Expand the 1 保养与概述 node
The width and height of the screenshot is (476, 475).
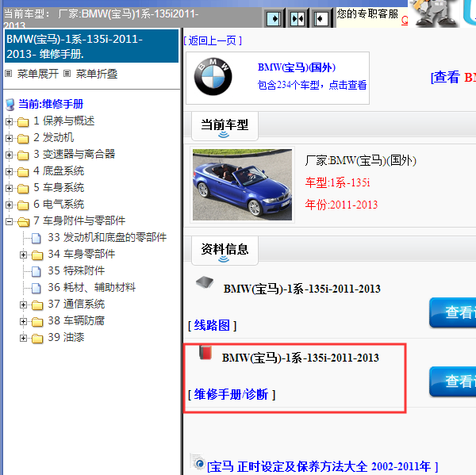pos(9,121)
